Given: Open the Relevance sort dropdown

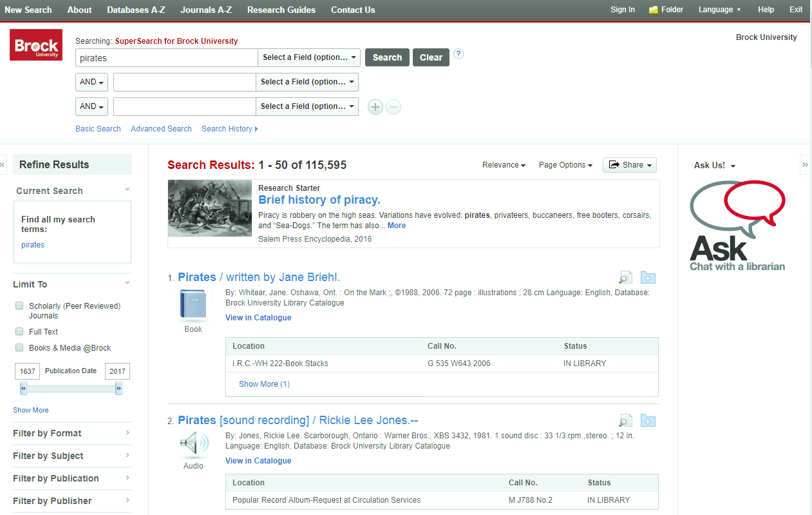Looking at the screenshot, I should pos(504,165).
